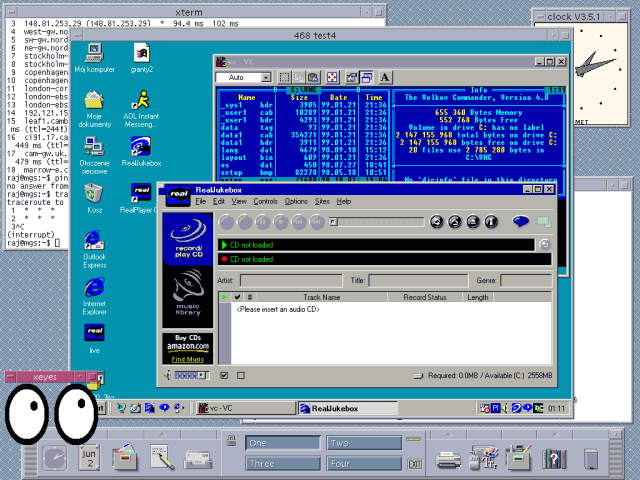Image resolution: width=640 pixels, height=480 pixels.
Task: Click Mark icon in VC toolbar
Action: click(284, 77)
